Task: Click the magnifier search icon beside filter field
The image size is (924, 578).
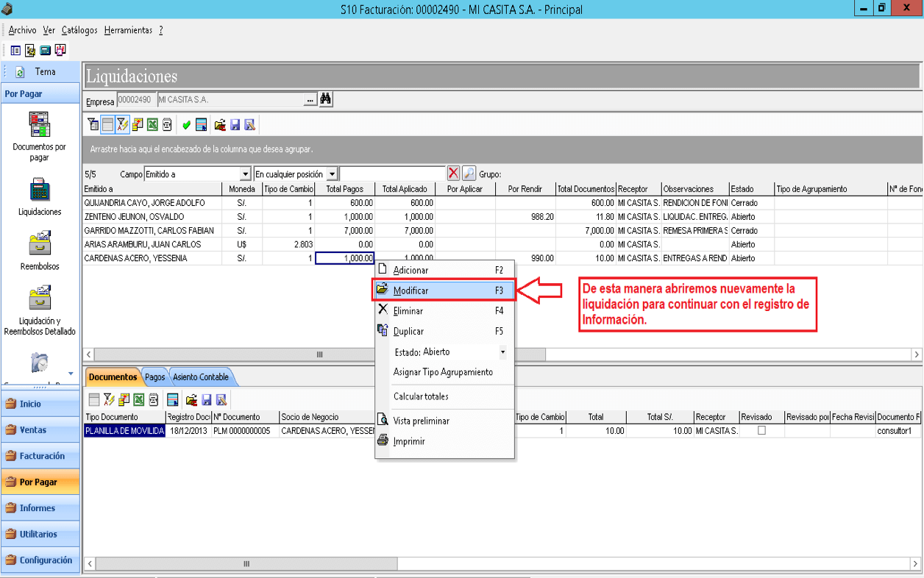Action: click(x=469, y=174)
